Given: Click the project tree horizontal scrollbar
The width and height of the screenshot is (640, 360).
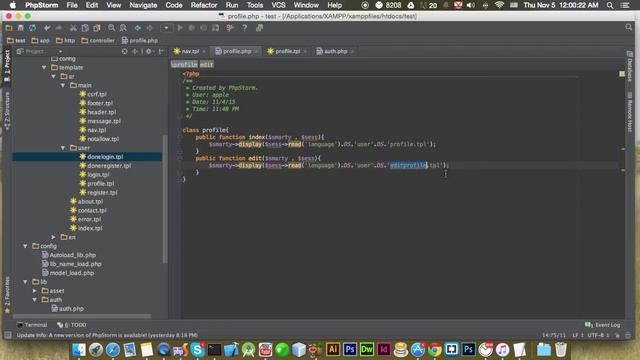Looking at the screenshot, I should pyautogui.click(x=82, y=316).
